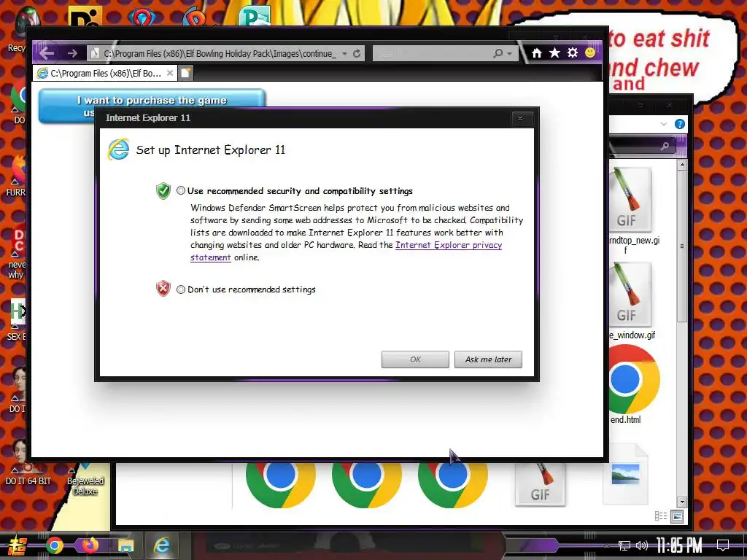Go forward in Internet Explorer

tap(72, 53)
